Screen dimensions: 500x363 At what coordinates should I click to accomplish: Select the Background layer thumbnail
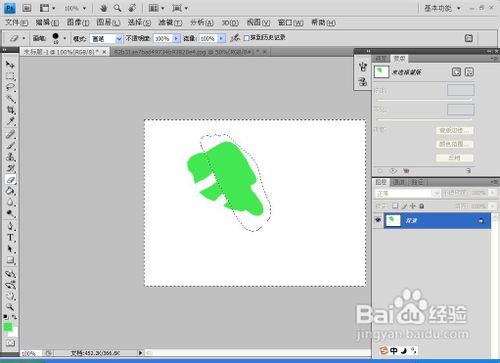(393, 221)
